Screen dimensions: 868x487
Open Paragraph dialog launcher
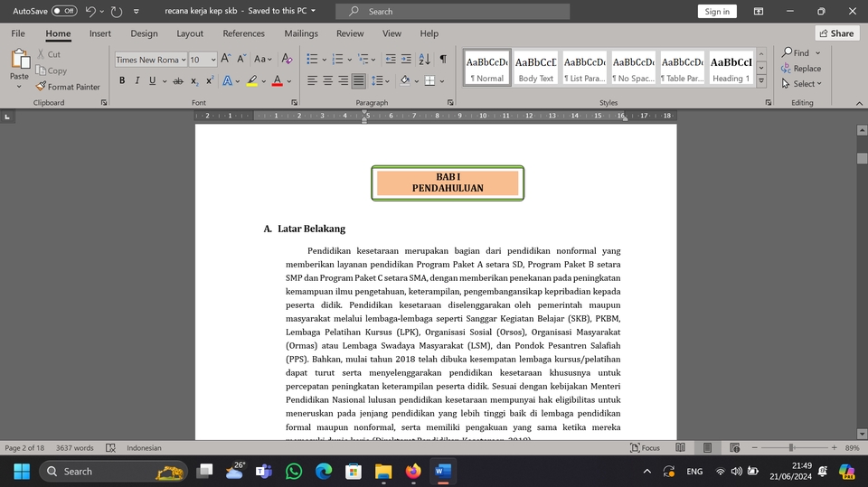tap(450, 102)
